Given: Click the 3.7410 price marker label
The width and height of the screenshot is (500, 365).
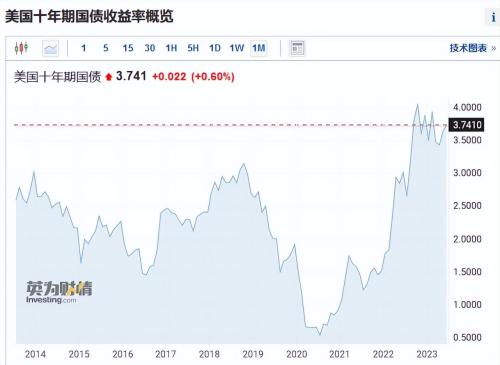Looking at the screenshot, I should click(x=467, y=125).
